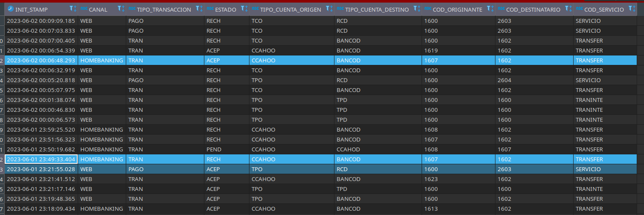Image resolution: width=644 pixels, height=215 pixels.
Task: Open filter/sort icon on TIPO_CUENTA_DESTINO column
Action: coord(416,9)
